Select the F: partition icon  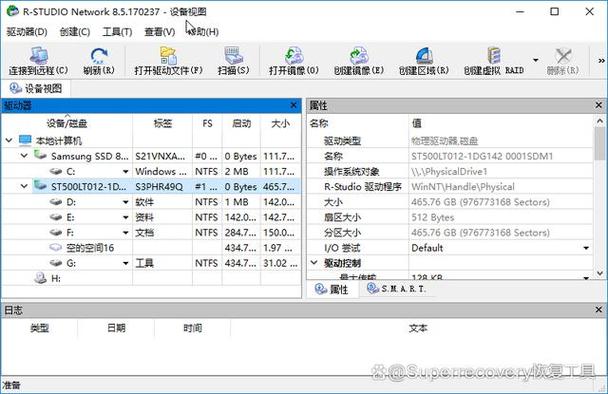pos(56,232)
